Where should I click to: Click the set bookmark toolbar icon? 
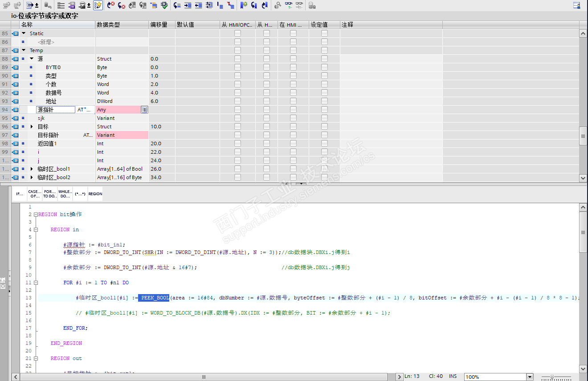pos(243,5)
